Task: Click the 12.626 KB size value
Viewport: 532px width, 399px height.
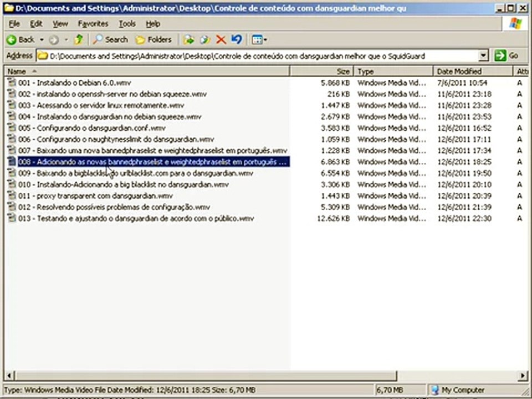Action: tap(333, 218)
